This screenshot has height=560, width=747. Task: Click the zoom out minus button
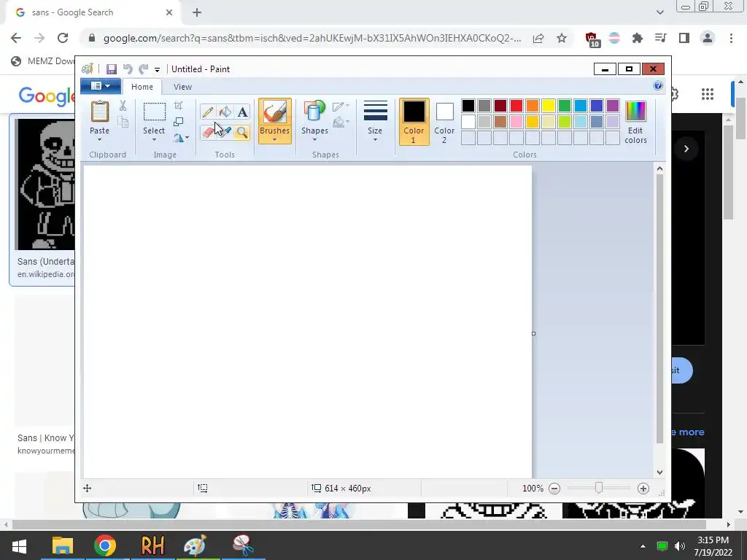click(x=554, y=488)
